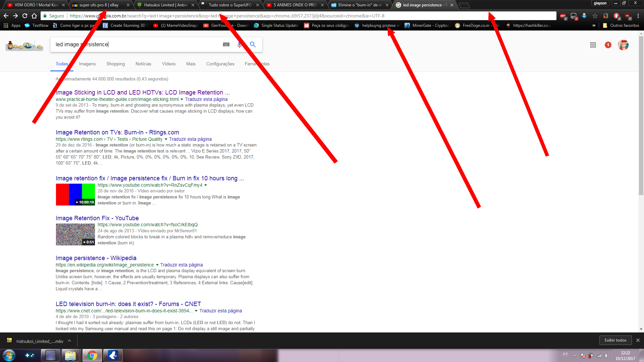Switch to the Elimine o burn-in tab
644x362 pixels.
pos(360,5)
